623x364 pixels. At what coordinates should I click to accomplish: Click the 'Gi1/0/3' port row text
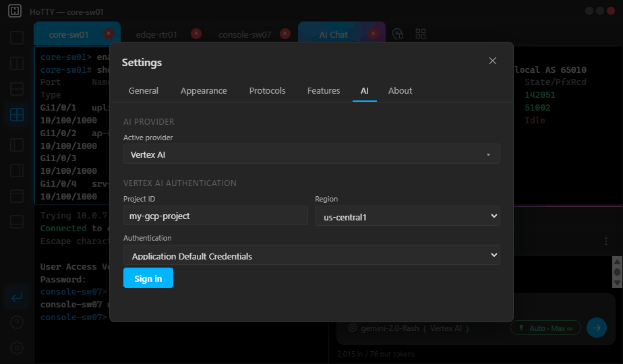[x=58, y=158]
